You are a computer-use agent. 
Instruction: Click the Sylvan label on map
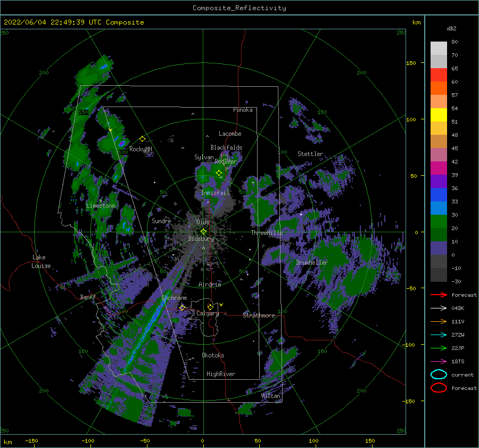[204, 157]
